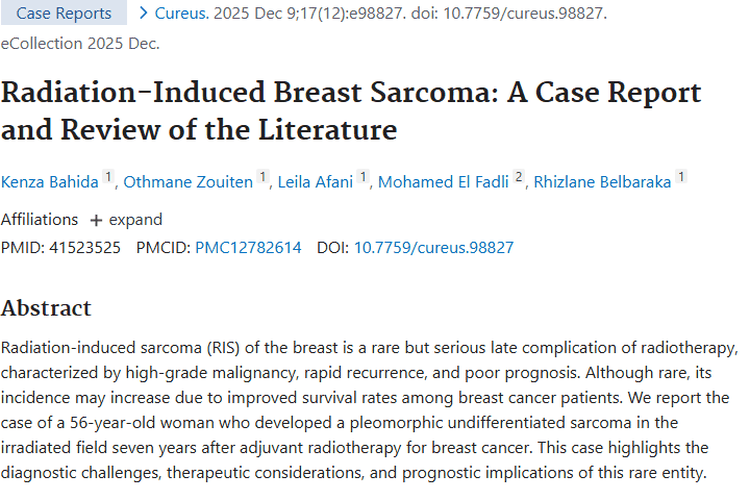Select author Leila Afani
Image resolution: width=750 pixels, height=500 pixels.
[x=314, y=182]
